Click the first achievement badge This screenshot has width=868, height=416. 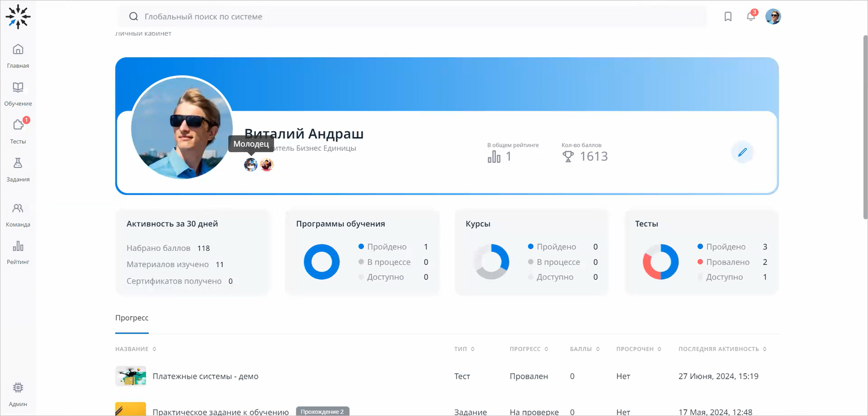pyautogui.click(x=251, y=165)
